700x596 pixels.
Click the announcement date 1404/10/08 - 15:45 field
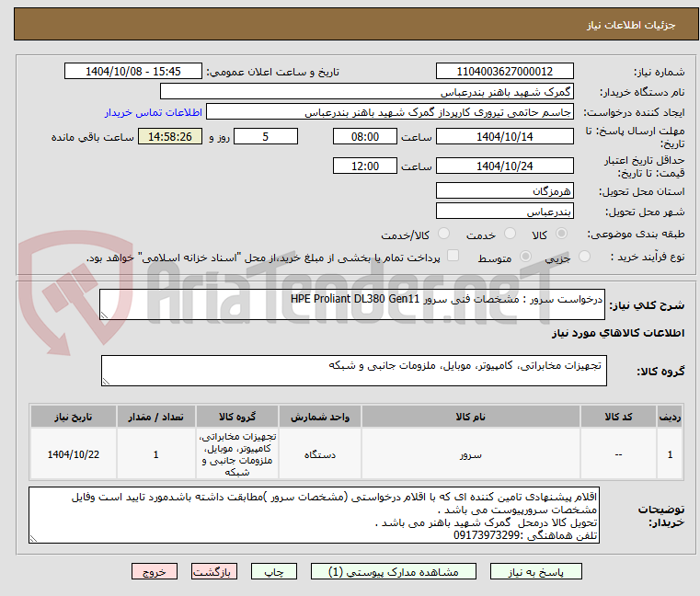click(x=133, y=71)
